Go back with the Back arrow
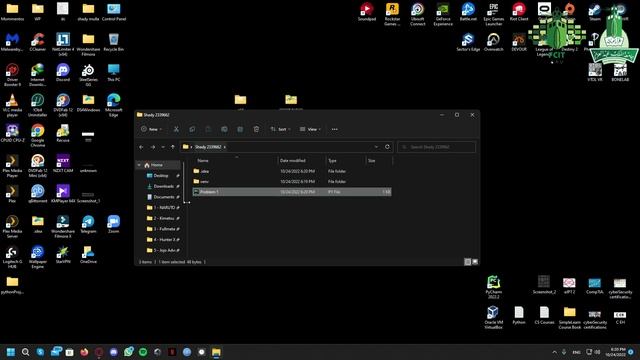Image resolution: width=640 pixels, height=360 pixels. point(141,147)
